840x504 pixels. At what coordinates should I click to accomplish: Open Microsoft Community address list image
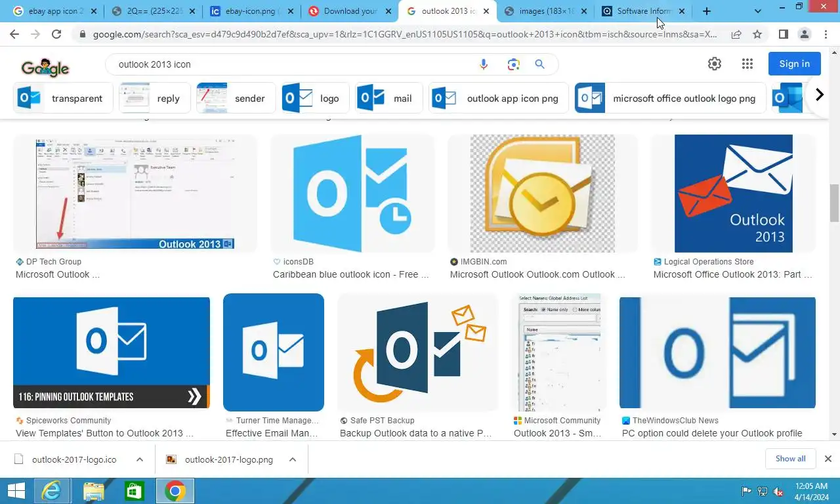(x=558, y=352)
